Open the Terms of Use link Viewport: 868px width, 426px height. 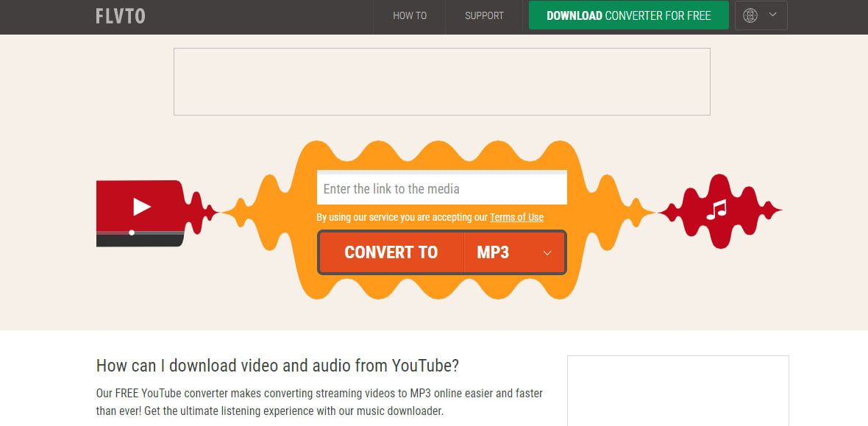(x=516, y=217)
